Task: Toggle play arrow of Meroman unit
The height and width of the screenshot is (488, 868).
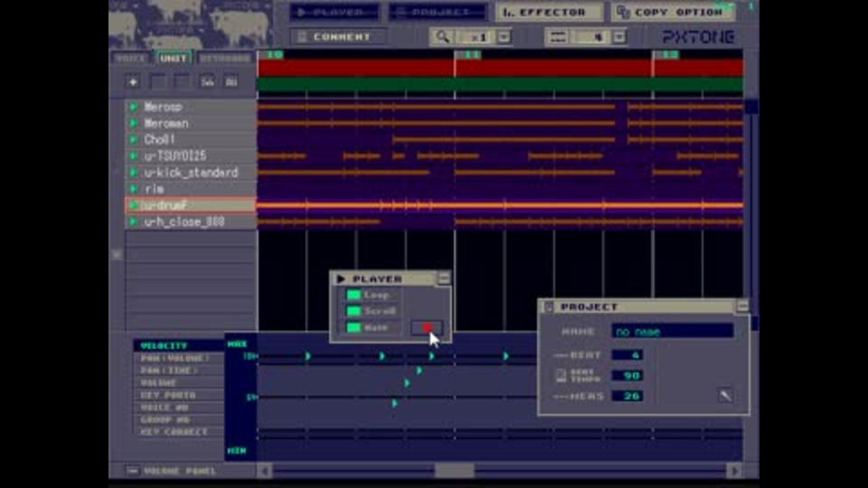Action: 134,124
